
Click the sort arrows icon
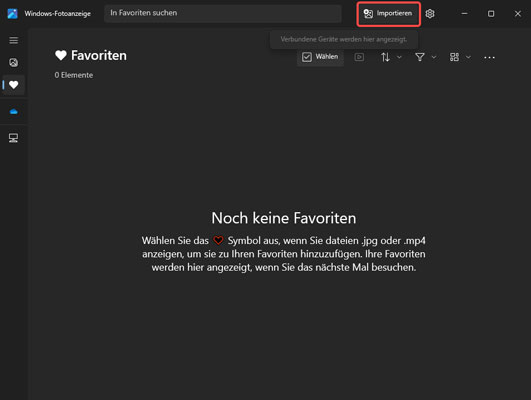(x=385, y=57)
